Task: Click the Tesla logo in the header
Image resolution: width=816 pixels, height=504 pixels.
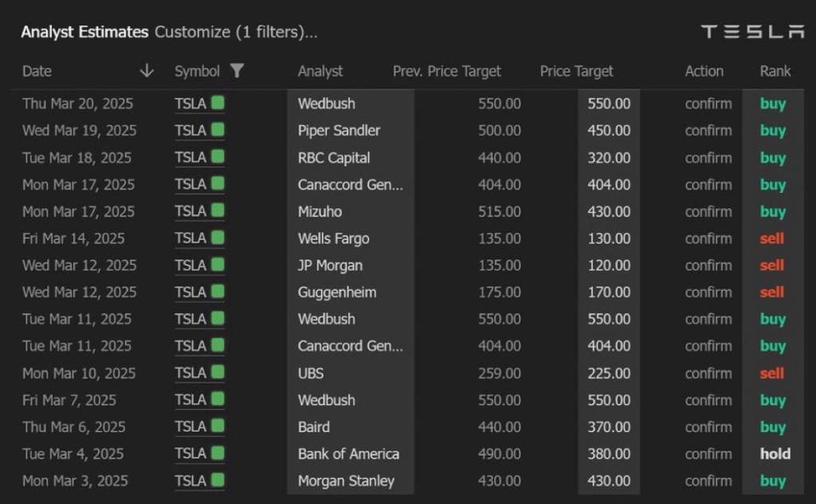Action: pos(752,32)
